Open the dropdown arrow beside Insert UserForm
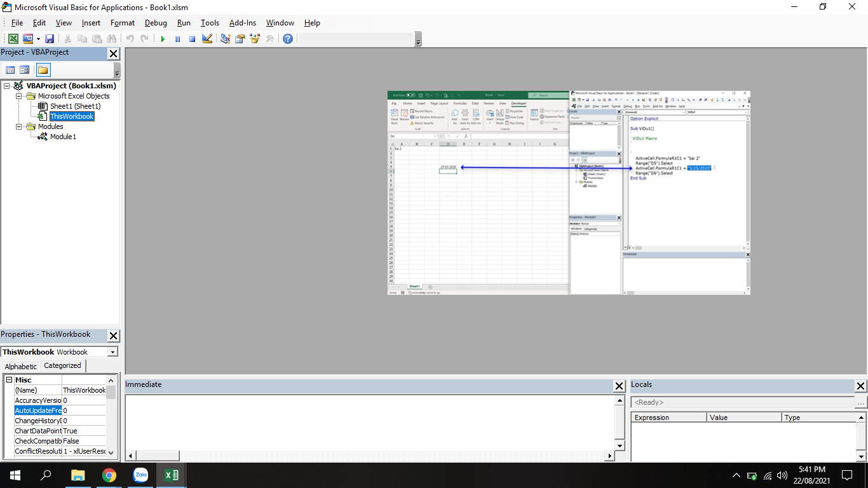868x488 pixels. [38, 39]
